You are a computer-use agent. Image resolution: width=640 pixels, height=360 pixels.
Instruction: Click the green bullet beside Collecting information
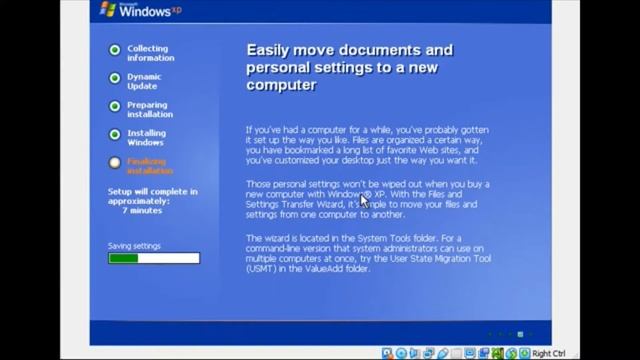click(115, 50)
